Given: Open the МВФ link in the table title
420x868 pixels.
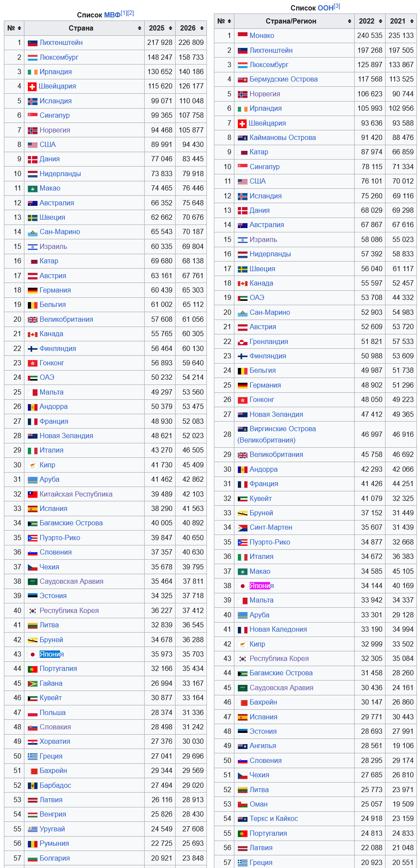Looking at the screenshot, I should [112, 15].
